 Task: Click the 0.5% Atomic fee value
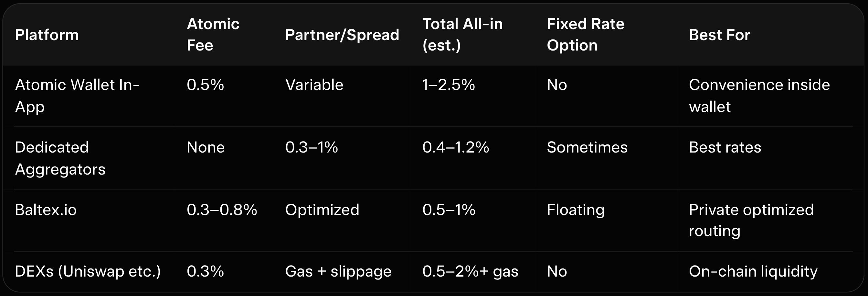point(205,85)
